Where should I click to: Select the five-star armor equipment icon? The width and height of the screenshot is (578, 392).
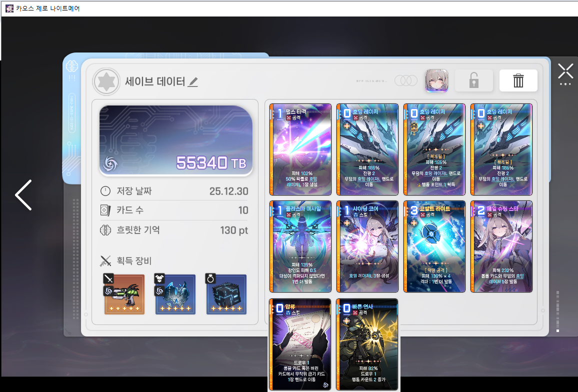175,294
